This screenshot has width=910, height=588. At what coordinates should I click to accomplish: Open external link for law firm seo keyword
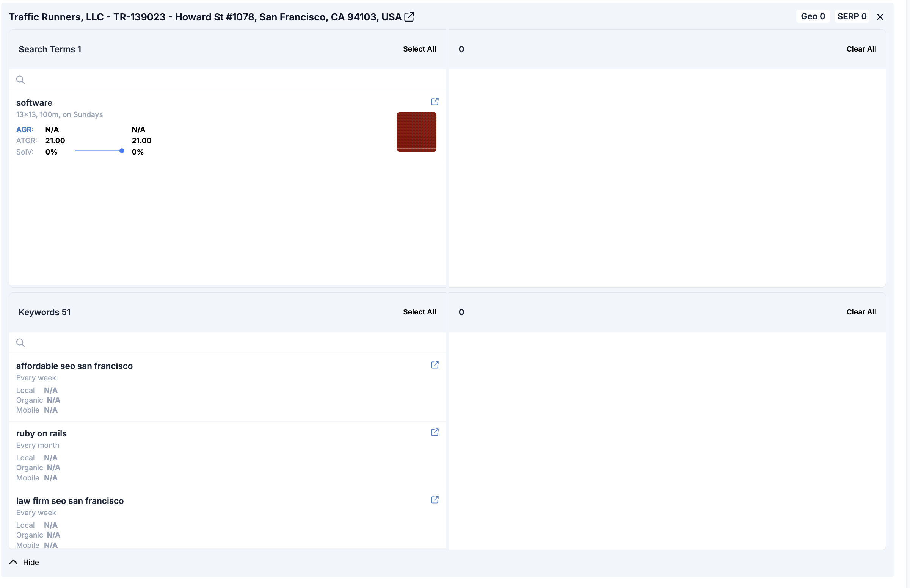[435, 500]
